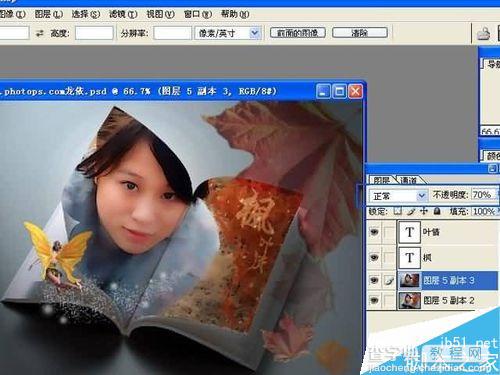Hide the 叶情 text layer
The height and width of the screenshot is (375, 500).
[374, 232]
